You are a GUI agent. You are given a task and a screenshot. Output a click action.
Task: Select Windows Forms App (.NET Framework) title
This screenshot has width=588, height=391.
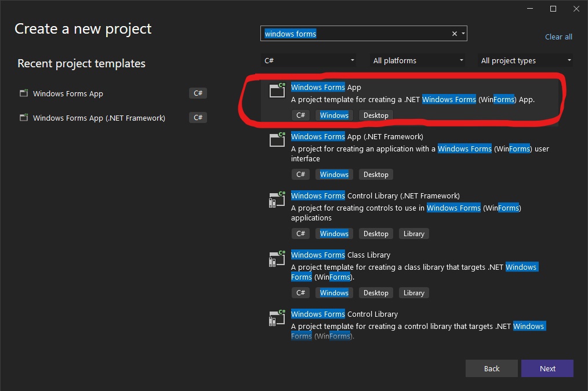(357, 136)
